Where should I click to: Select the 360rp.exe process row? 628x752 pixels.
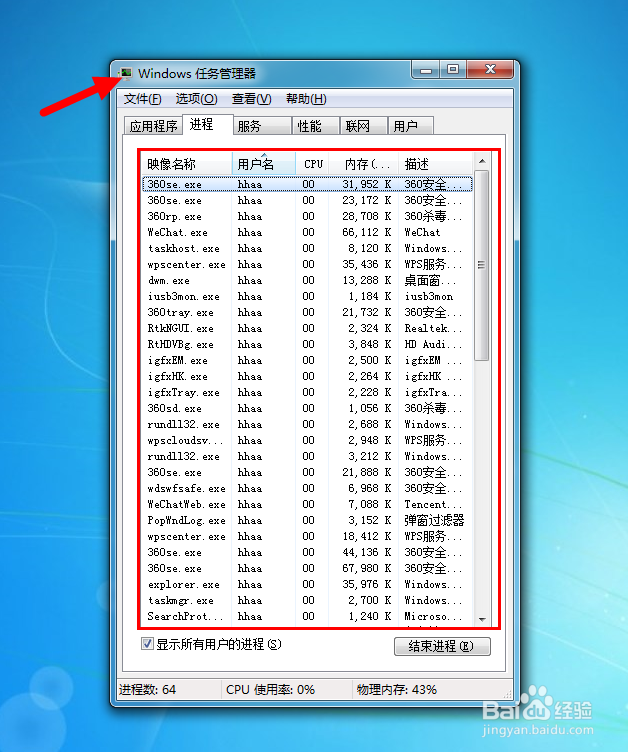tap(308, 216)
